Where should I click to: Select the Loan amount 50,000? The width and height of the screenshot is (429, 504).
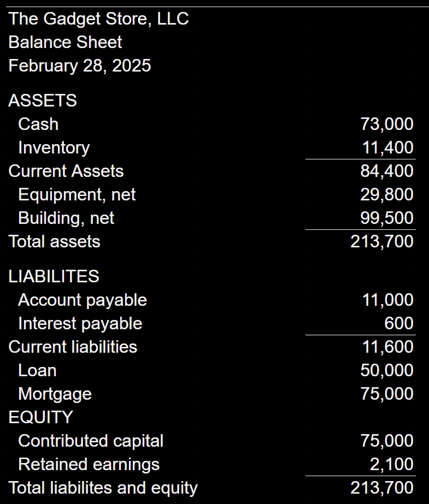click(387, 370)
